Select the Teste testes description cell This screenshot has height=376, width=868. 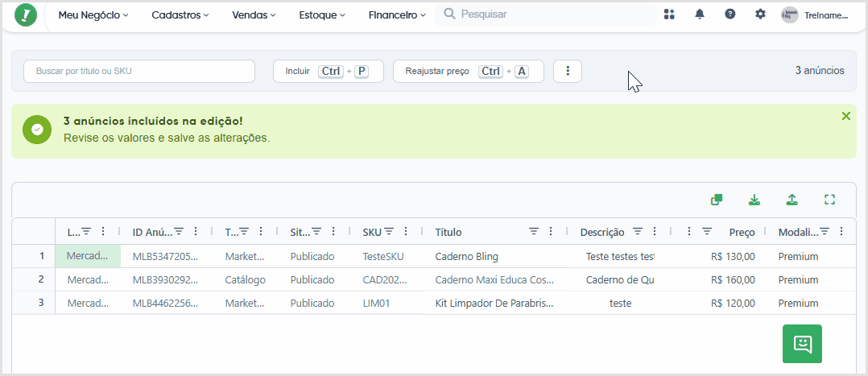(x=619, y=256)
